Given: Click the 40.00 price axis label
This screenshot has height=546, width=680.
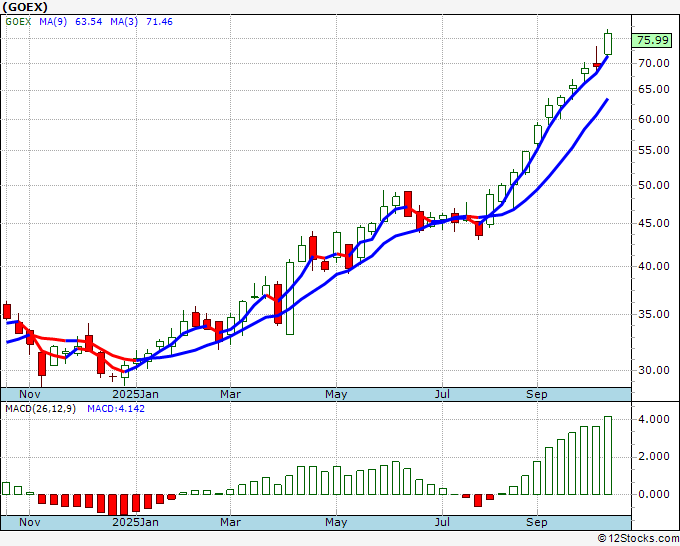Looking at the screenshot, I should coord(654,266).
